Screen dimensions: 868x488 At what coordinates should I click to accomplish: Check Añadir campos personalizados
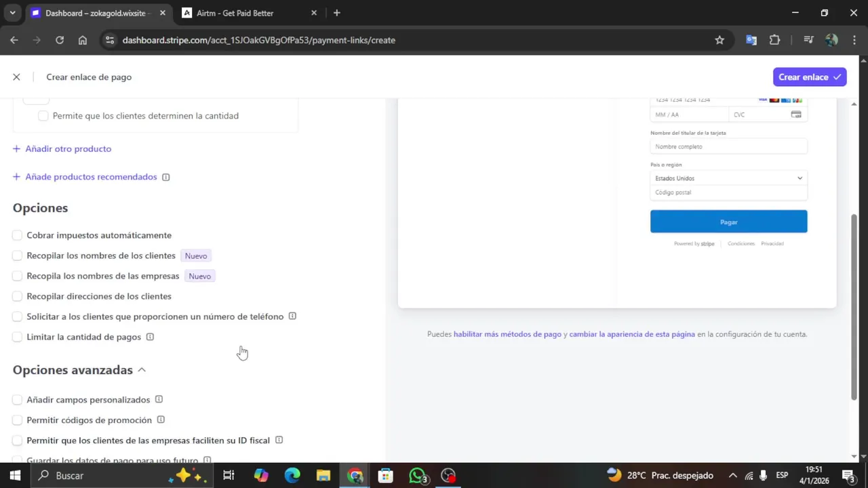[17, 400]
